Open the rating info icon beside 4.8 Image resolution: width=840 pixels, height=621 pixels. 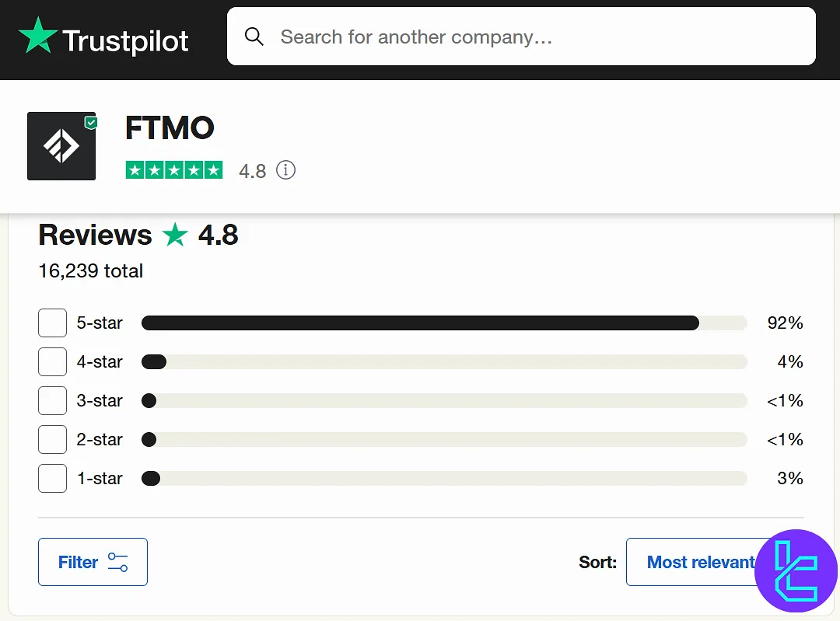pos(286,170)
